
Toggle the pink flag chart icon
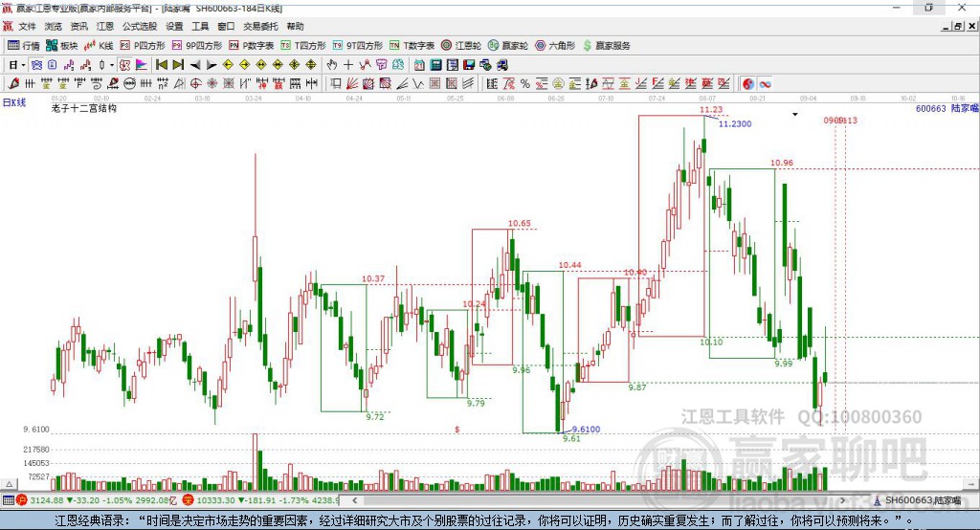pyautogui.click(x=142, y=65)
